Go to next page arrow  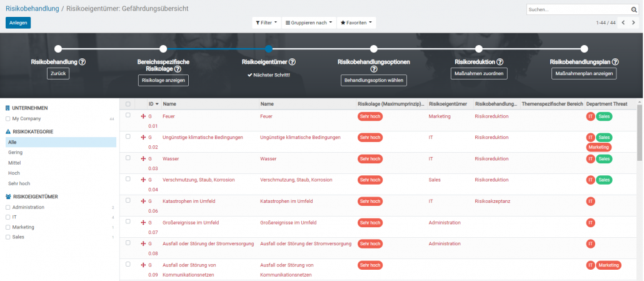(633, 23)
